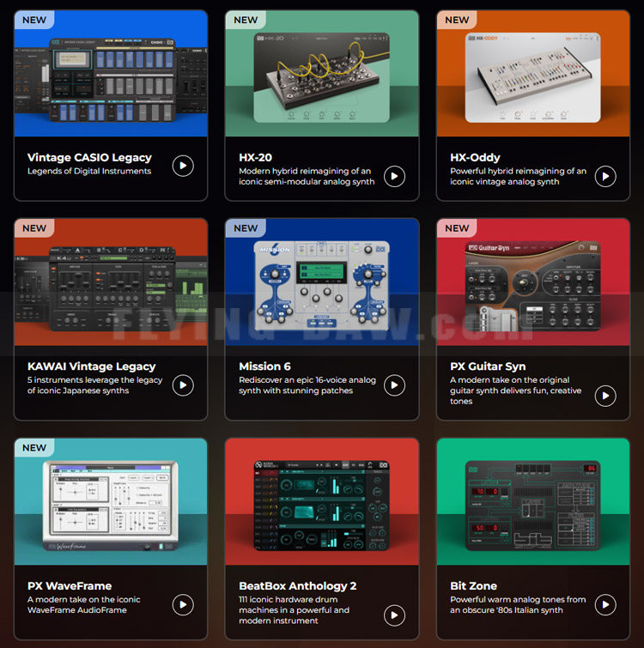
Task: Play the BeatBox Anthology 2 preview
Action: click(x=394, y=615)
